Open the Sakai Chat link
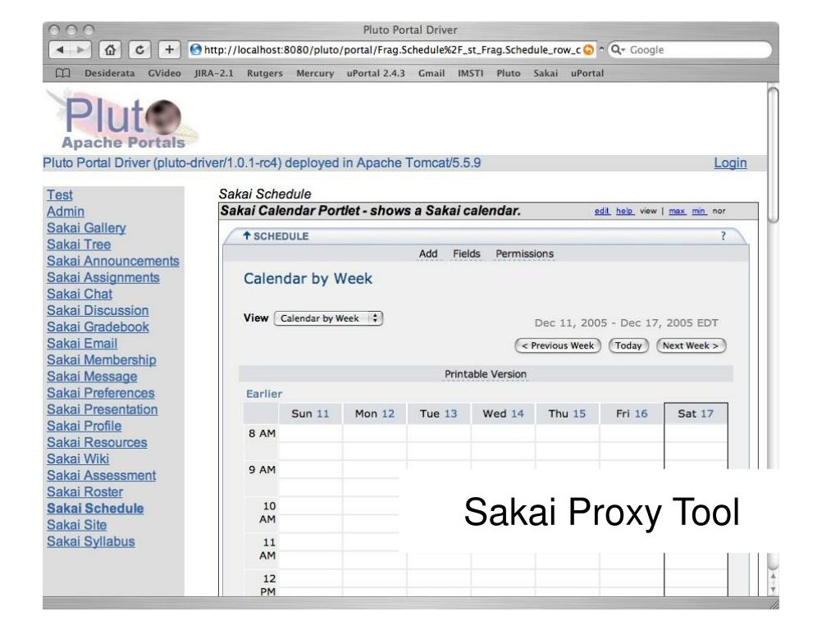This screenshot has height=630, width=840. point(80,294)
